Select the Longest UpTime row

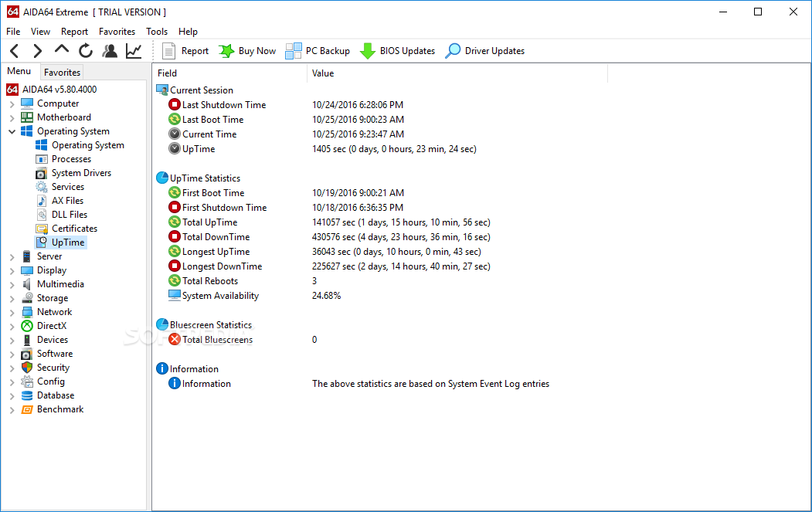(x=324, y=252)
